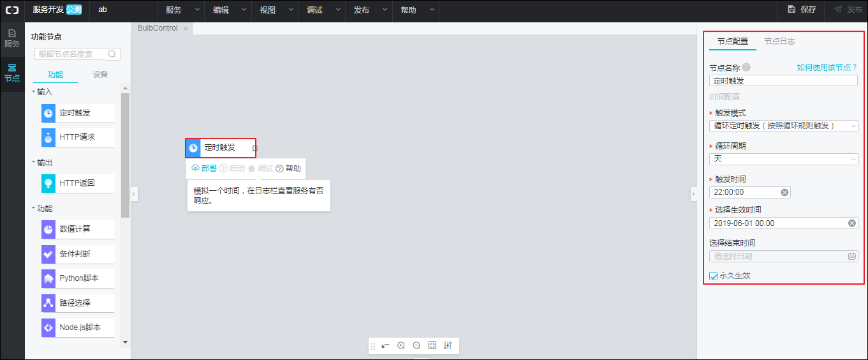Click the node list vertical scrollbar thumb

pyautogui.click(x=125, y=156)
